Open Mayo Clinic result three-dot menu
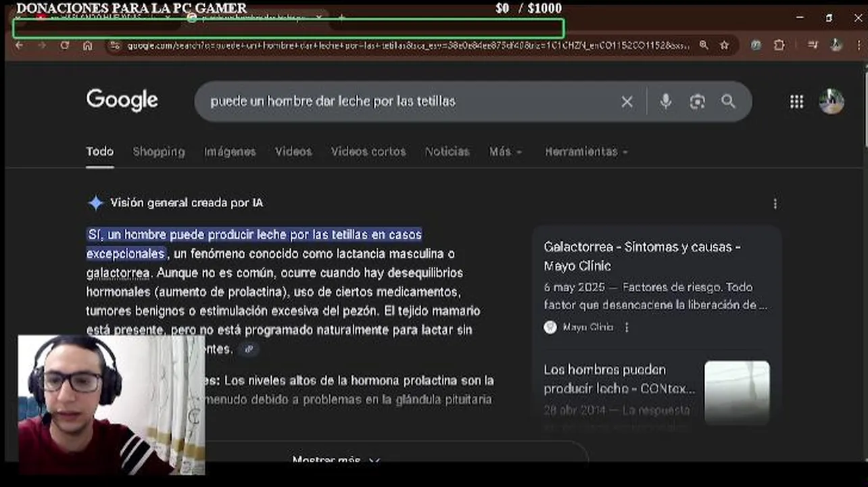The image size is (868, 487). (627, 327)
